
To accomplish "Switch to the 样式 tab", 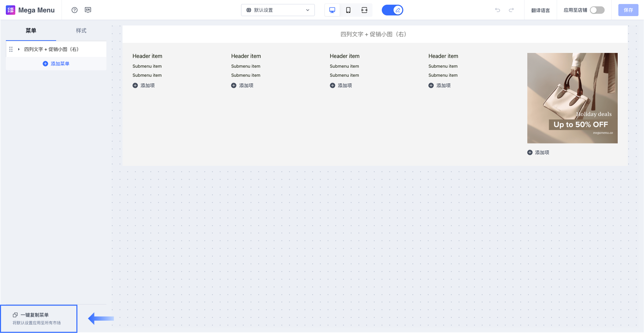I will 81,30.
